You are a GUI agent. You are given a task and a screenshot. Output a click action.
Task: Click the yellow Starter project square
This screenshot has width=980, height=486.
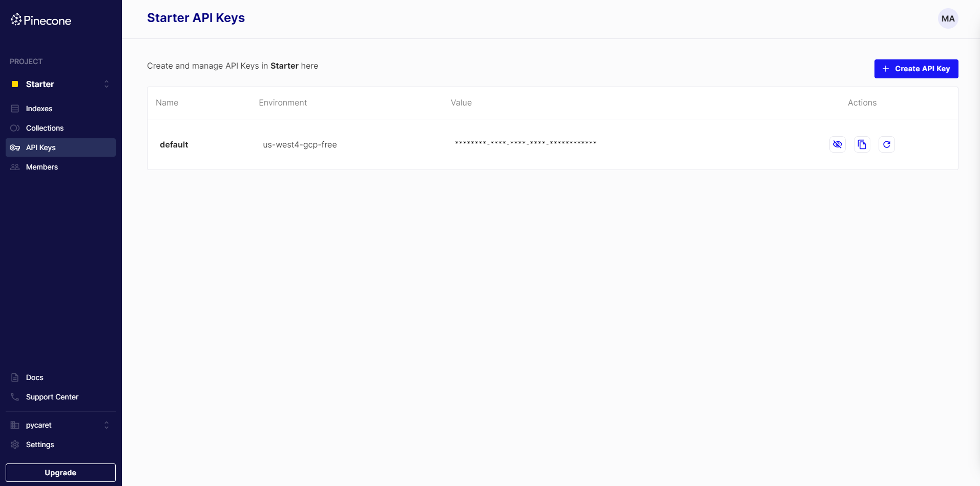15,84
